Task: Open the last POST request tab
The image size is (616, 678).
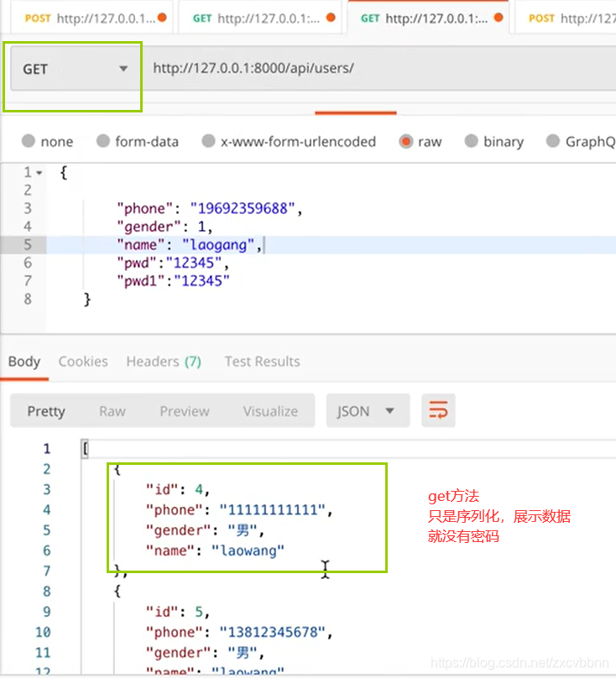Action: 566,18
